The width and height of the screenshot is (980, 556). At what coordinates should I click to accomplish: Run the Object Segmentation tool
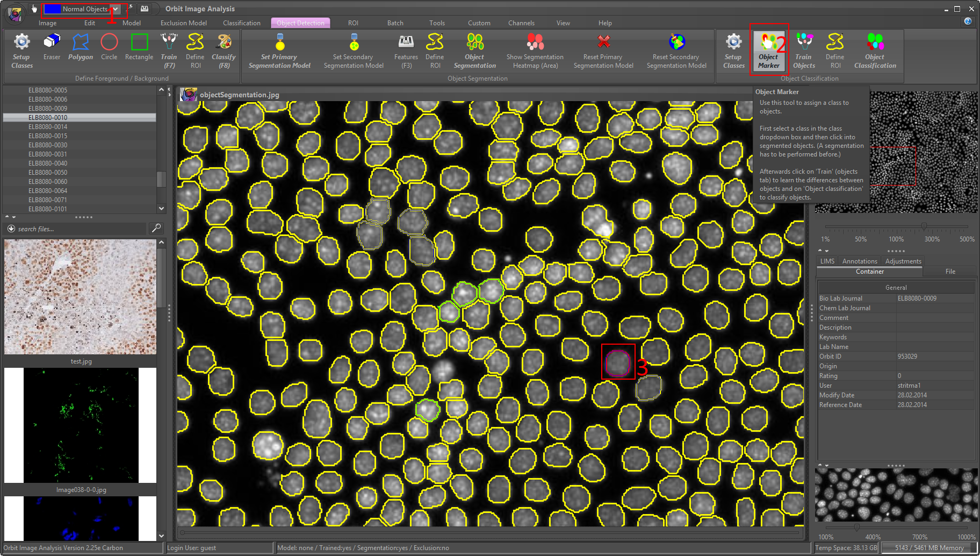pos(475,52)
